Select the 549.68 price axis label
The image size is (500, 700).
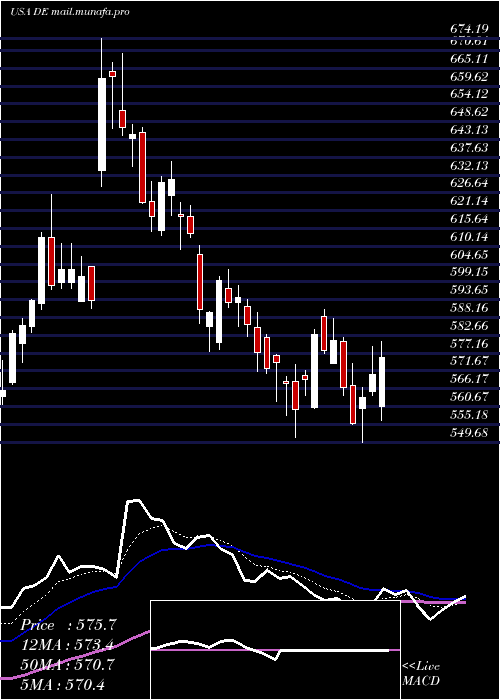click(x=469, y=433)
